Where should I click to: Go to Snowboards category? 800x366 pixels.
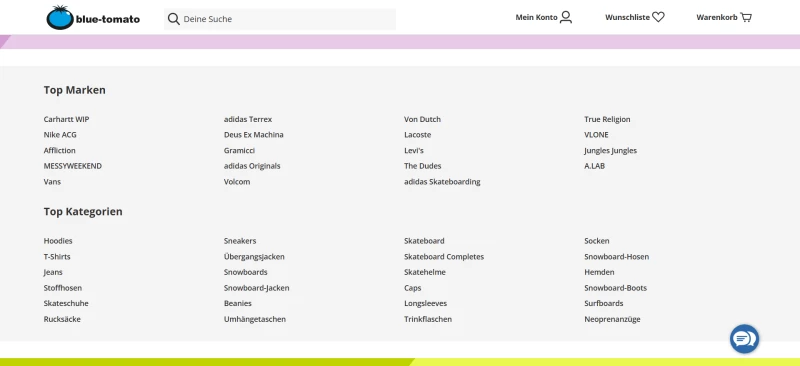245,272
